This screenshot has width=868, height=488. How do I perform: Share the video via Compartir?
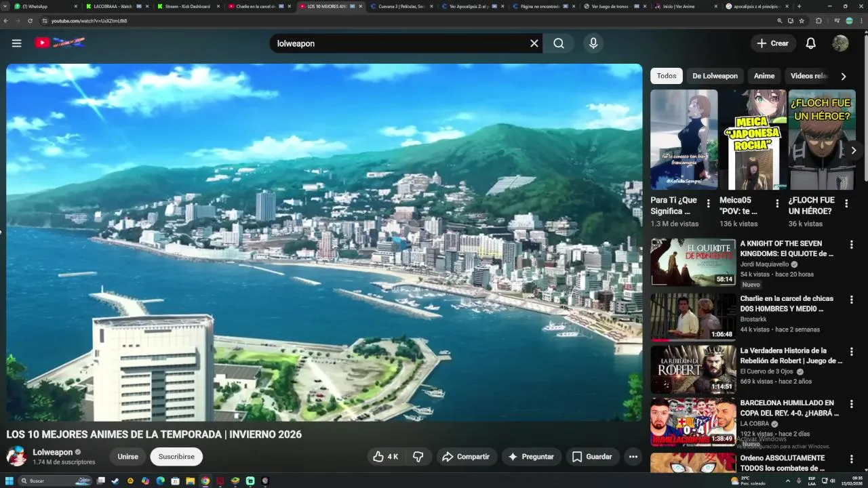pyautogui.click(x=466, y=457)
